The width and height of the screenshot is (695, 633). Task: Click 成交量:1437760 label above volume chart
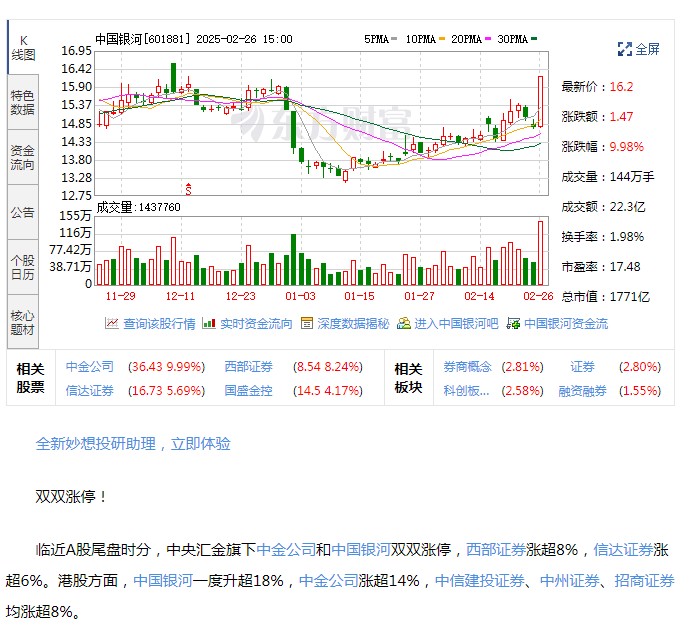click(138, 207)
